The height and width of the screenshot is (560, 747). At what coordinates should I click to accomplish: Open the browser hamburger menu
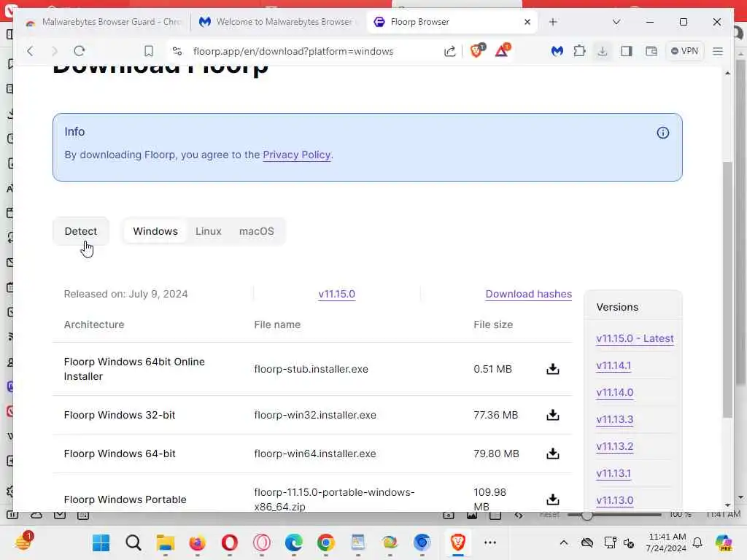718,51
